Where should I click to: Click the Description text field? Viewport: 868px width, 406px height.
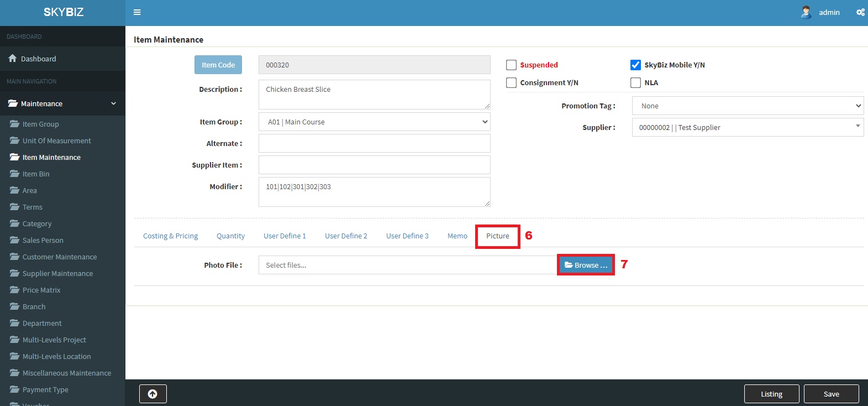tap(374, 95)
